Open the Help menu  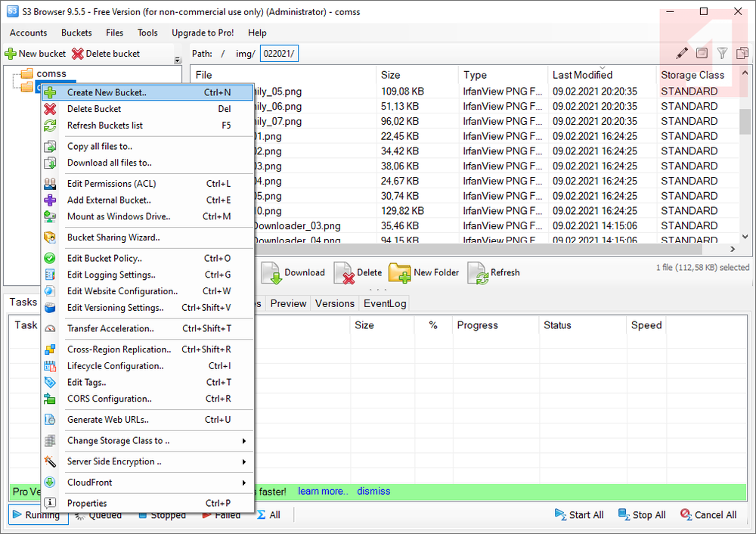click(257, 33)
